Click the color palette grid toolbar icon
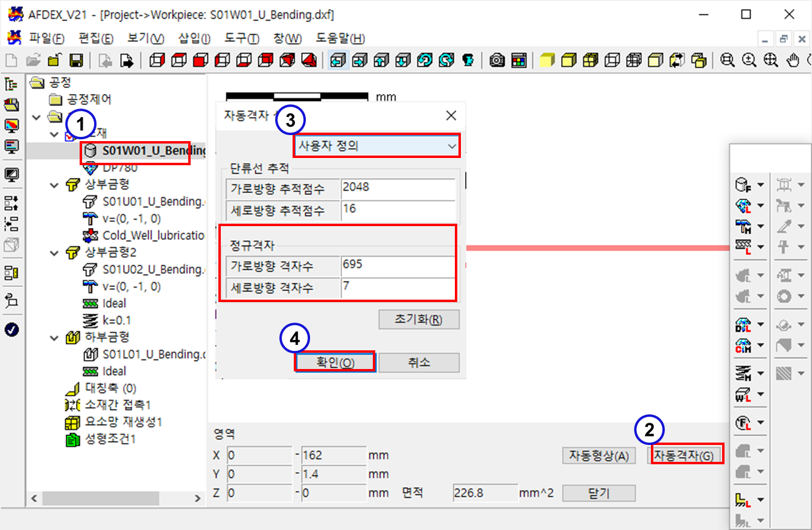 click(518, 60)
